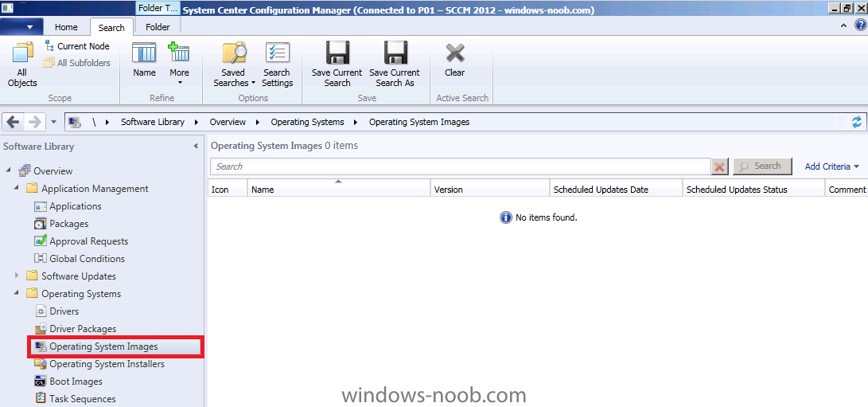The height and width of the screenshot is (407, 868).
Task: Click Operating System Images breadcrumb
Action: point(419,122)
